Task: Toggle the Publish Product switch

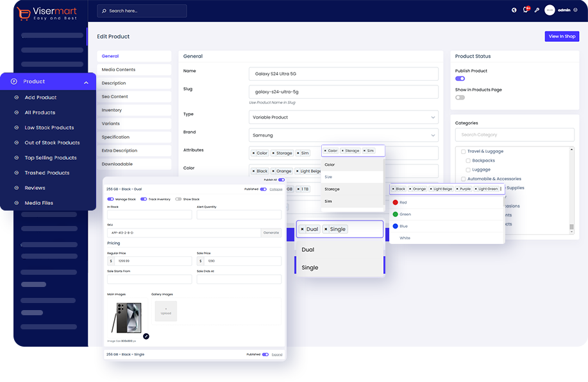Action: 460,78
